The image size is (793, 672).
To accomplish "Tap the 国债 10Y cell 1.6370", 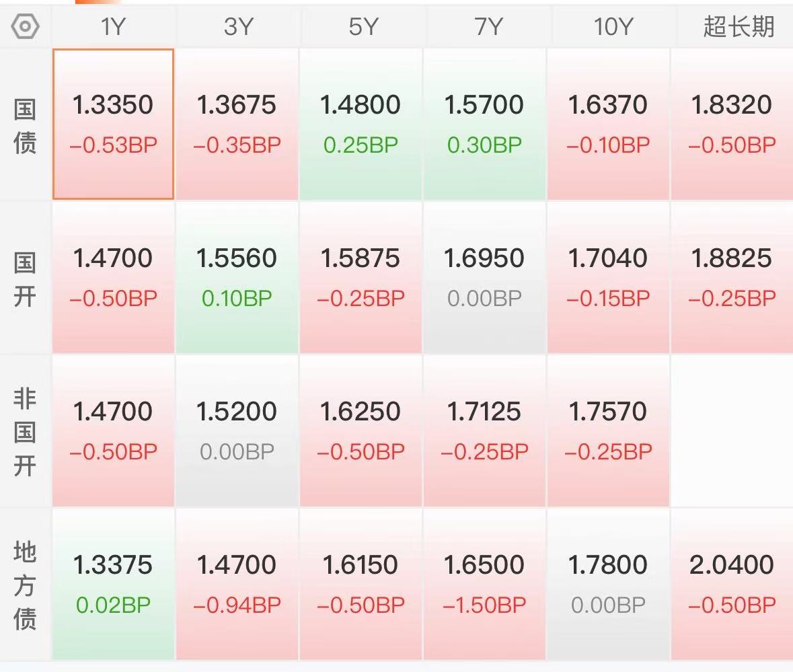I will point(608,124).
